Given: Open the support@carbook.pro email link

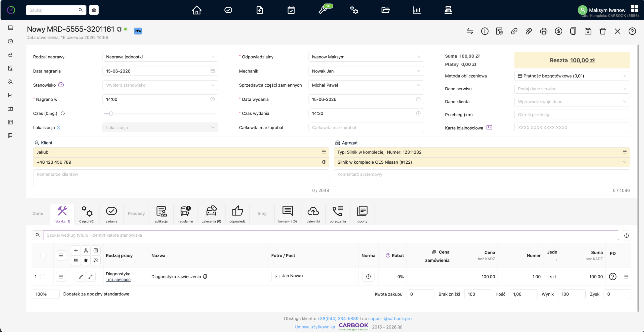Looking at the screenshot, I should [390, 318].
